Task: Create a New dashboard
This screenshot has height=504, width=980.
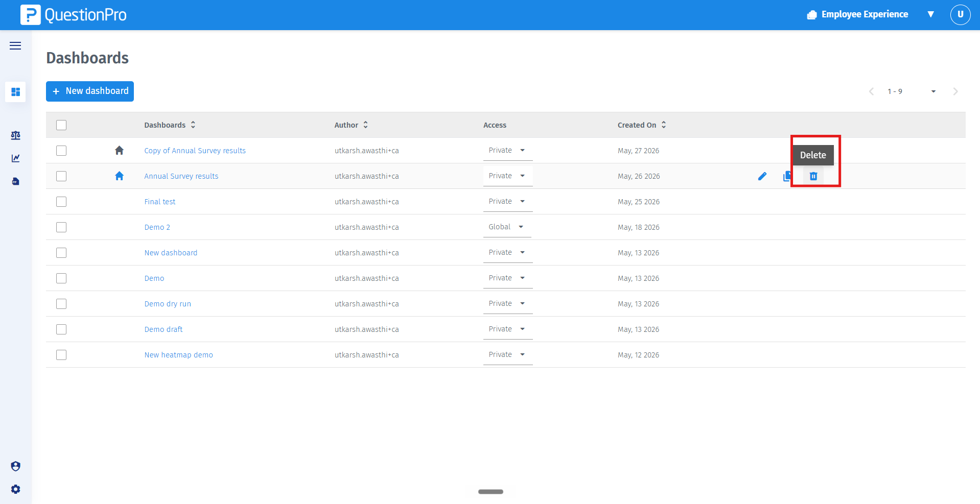Action: [x=90, y=91]
